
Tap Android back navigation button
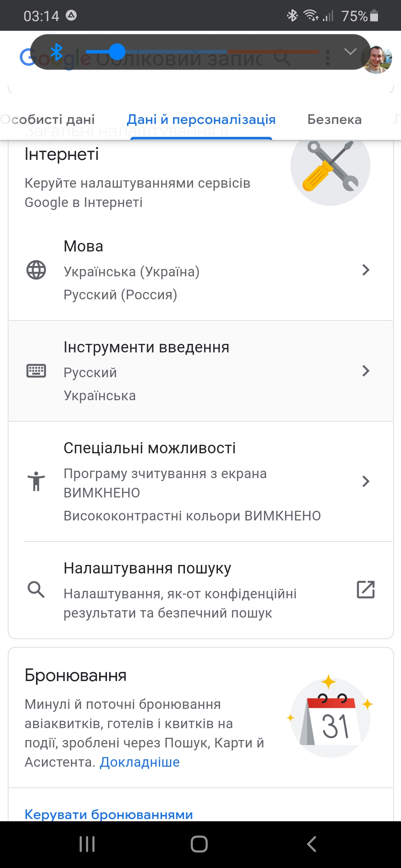coord(312,844)
